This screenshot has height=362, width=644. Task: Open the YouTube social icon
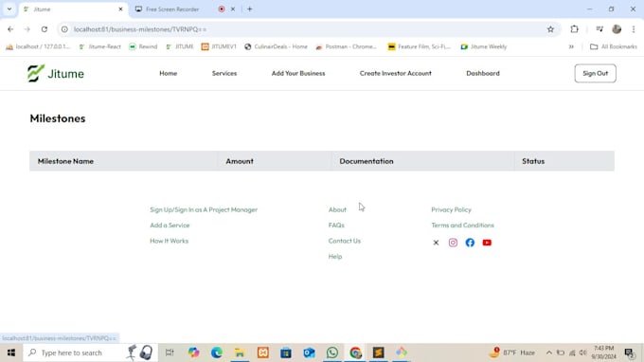tap(487, 243)
